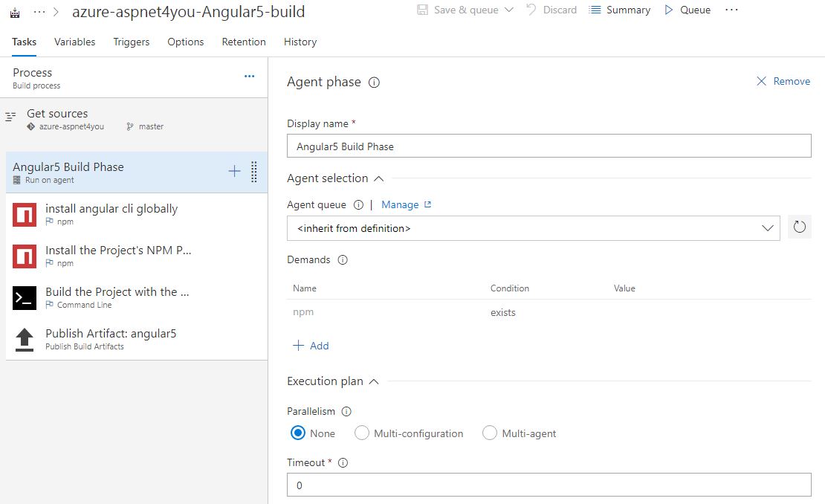
Task: Expand the breadcrumb ellipsis before the build name
Action: coord(39,12)
